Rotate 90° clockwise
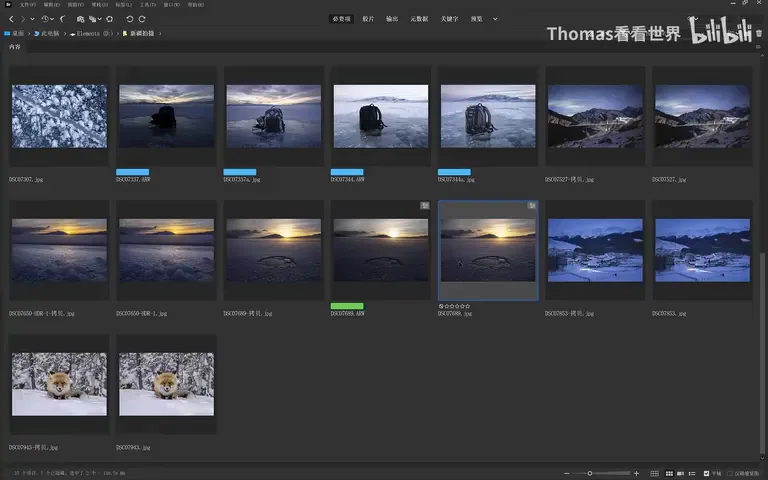This screenshot has width=768, height=480. [x=142, y=19]
